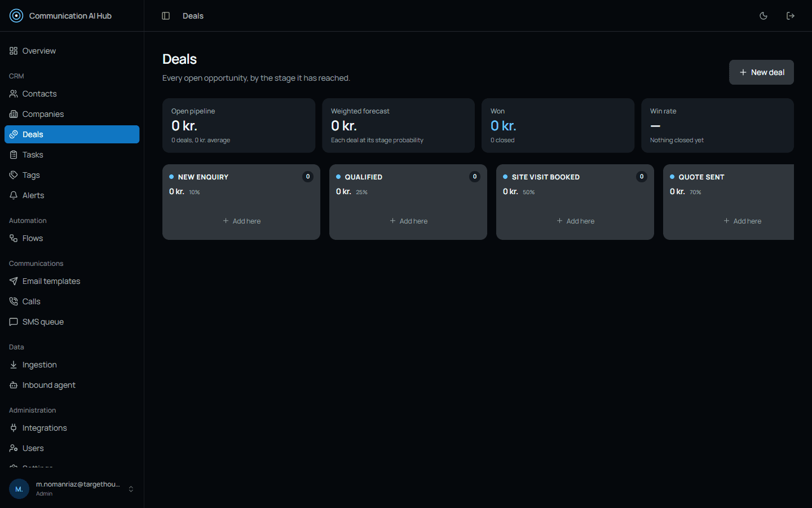Open the Companies page
The height and width of the screenshot is (508, 812).
[72, 114]
